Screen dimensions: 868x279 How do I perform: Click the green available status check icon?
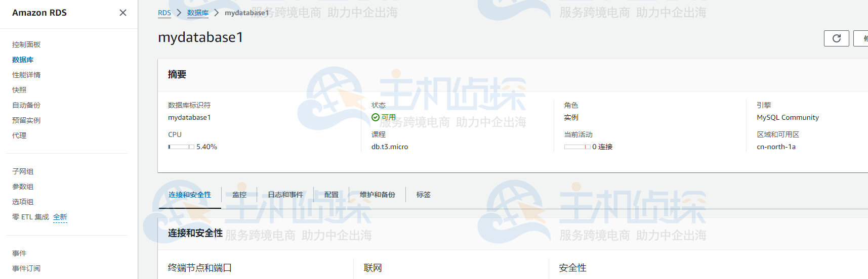coord(376,117)
